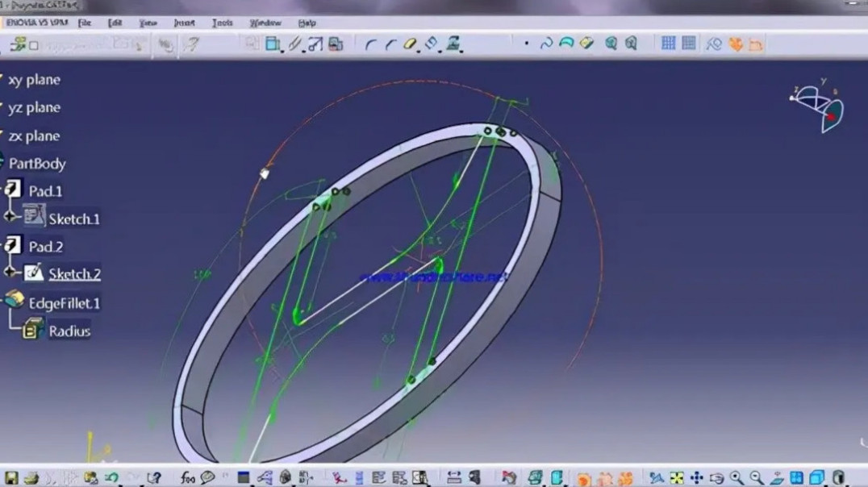This screenshot has height=487, width=868.
Task: Select Sketch.2 in the tree
Action: (74, 274)
